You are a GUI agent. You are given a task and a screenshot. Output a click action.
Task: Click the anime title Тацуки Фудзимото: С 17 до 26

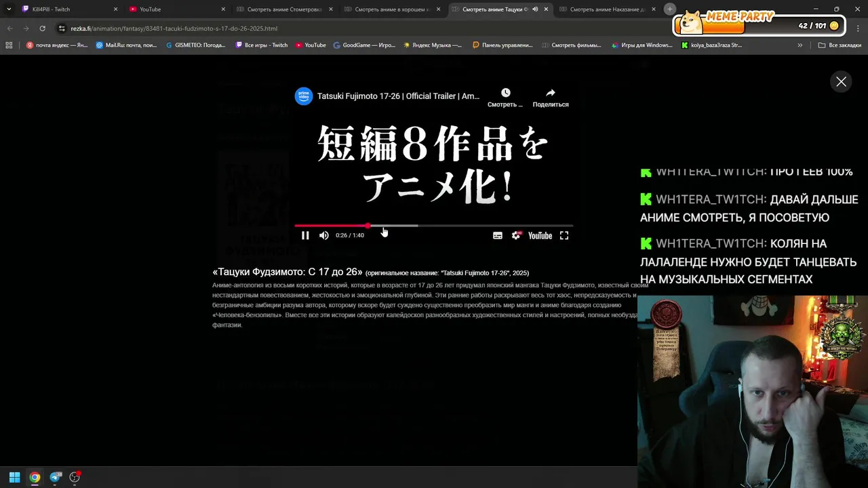(x=288, y=272)
